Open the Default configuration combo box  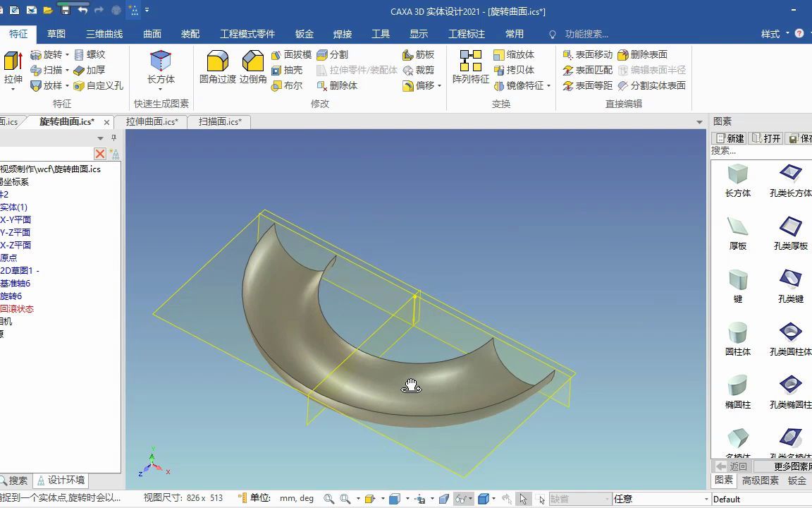pos(762,500)
